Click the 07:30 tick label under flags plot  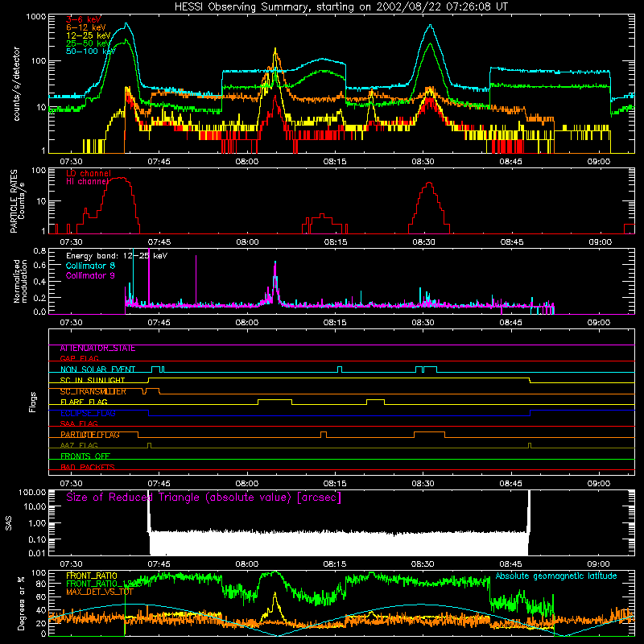pyautogui.click(x=71, y=484)
